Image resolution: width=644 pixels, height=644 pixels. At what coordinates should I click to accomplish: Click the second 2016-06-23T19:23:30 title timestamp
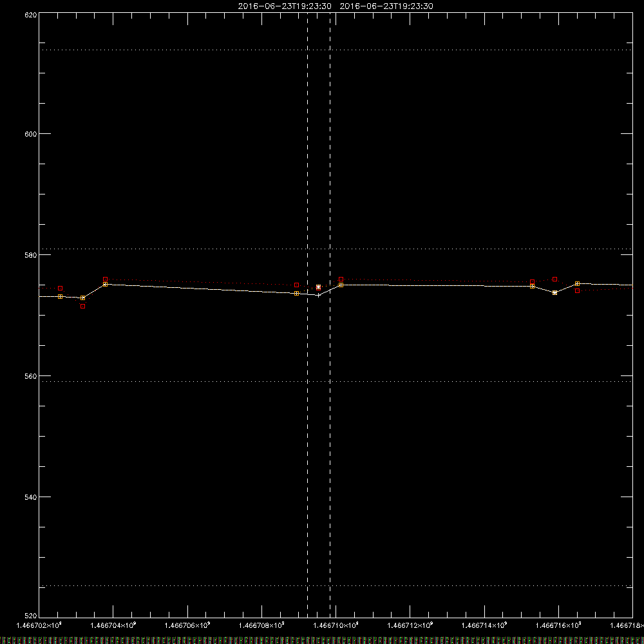point(386,6)
